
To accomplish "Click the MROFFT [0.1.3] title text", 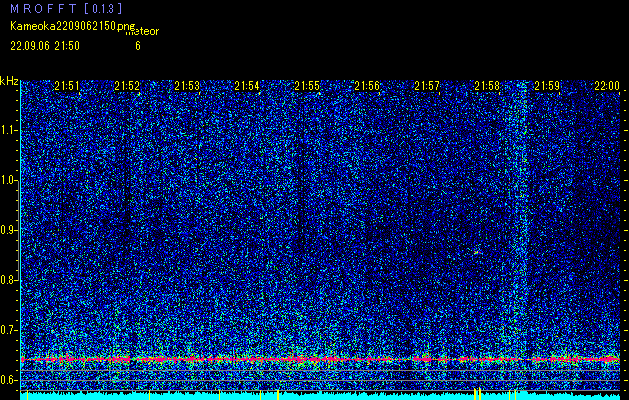I will [x=66, y=8].
